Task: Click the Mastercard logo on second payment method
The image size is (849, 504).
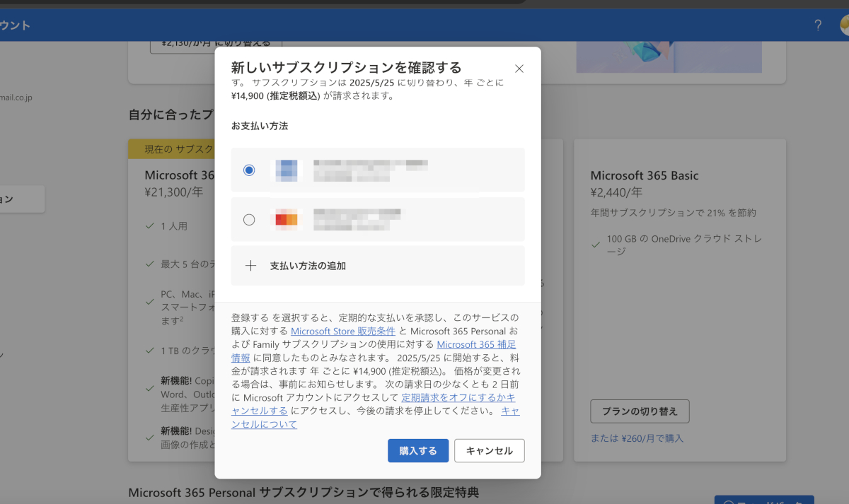Action: coord(287,220)
